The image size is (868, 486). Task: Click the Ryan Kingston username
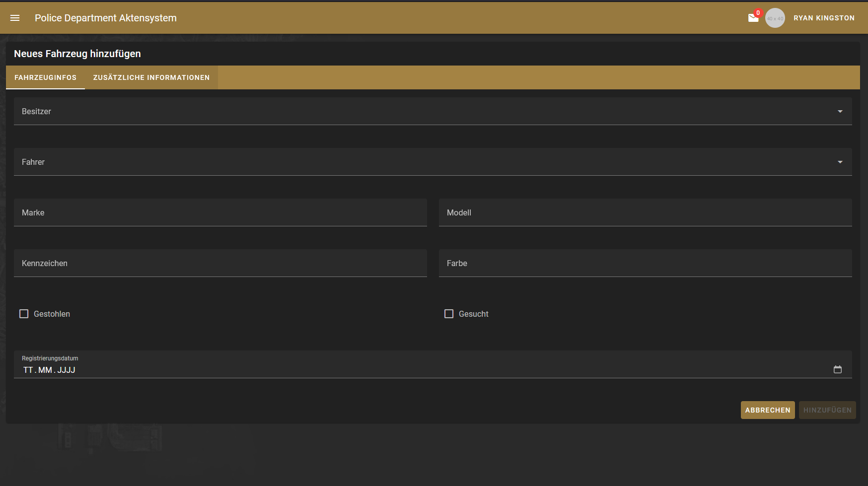[x=824, y=18]
